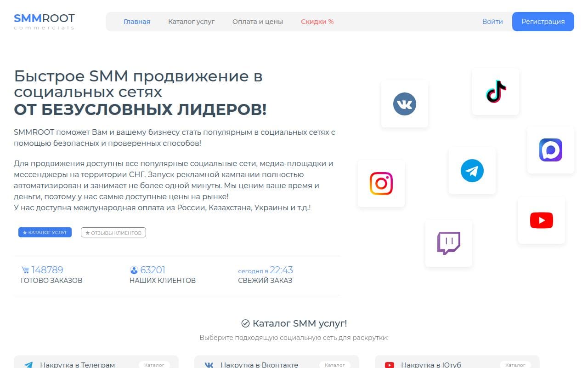Click the 22:43 latest order time

click(281, 270)
